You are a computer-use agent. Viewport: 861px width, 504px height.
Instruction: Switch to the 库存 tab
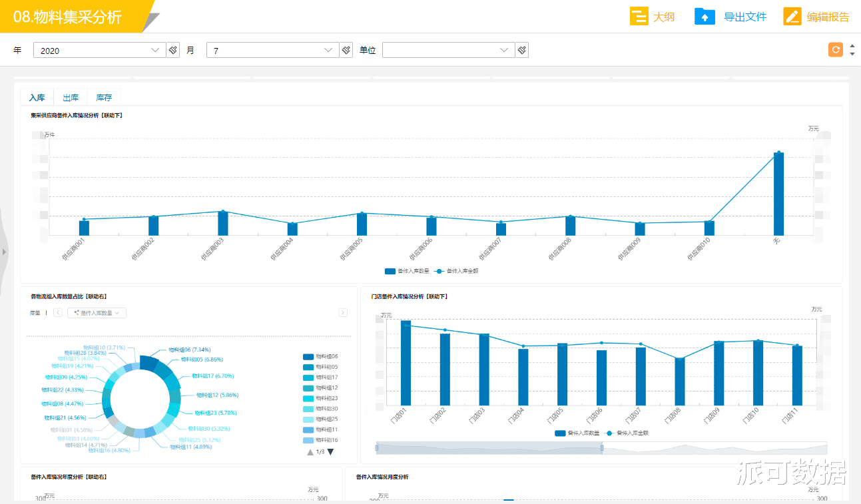[104, 98]
